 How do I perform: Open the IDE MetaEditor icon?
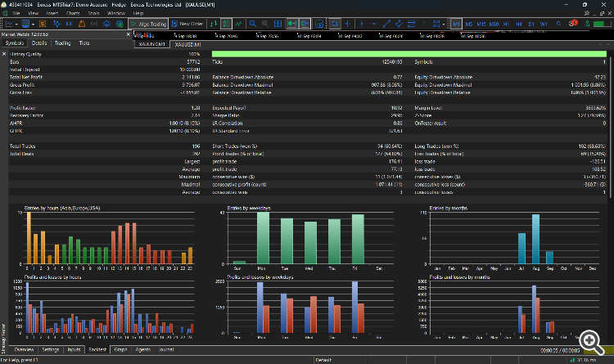pyautogui.click(x=70, y=24)
